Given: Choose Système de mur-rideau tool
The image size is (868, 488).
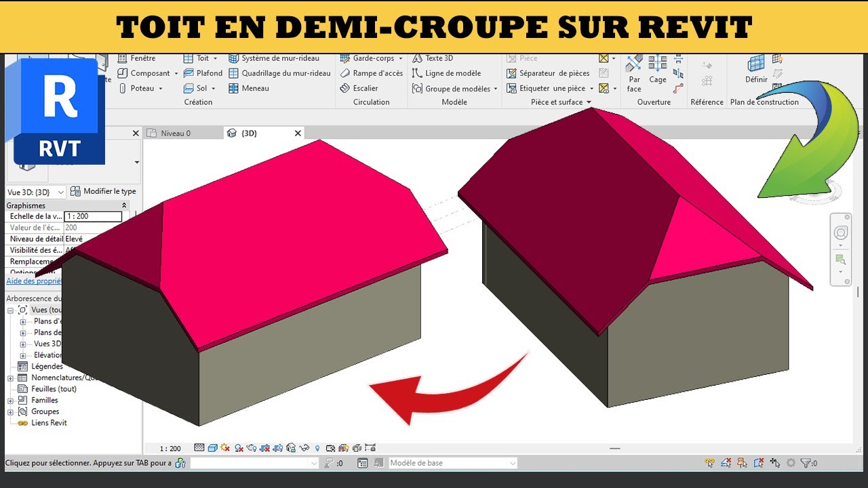Looking at the screenshot, I should tap(274, 58).
